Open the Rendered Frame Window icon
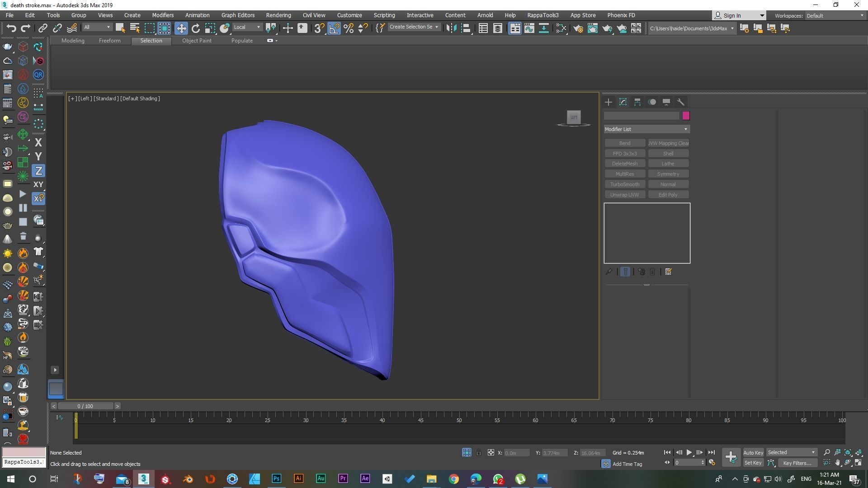This screenshot has width=868, height=488. tap(593, 28)
